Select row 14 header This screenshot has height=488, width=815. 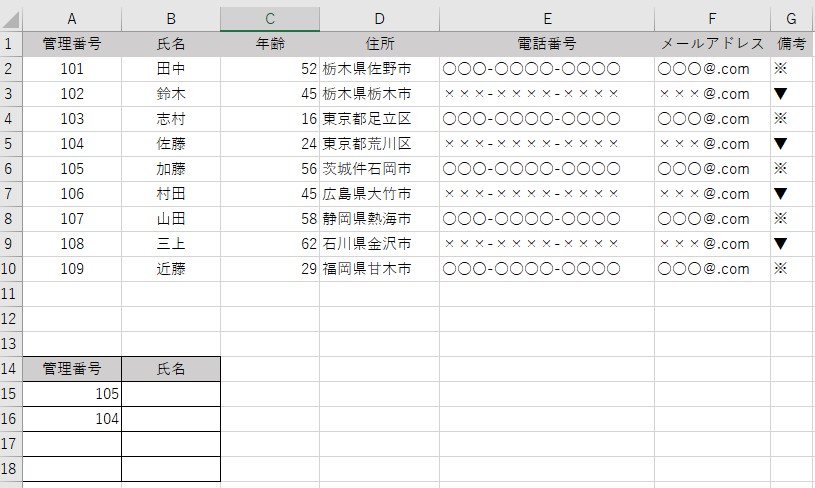11,369
